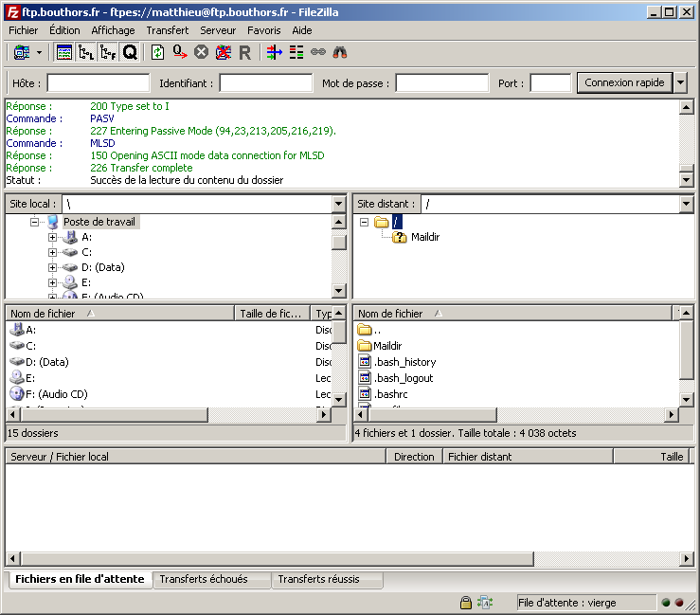Collapse Poste de travail tree node
The height and width of the screenshot is (615, 700).
(34, 222)
